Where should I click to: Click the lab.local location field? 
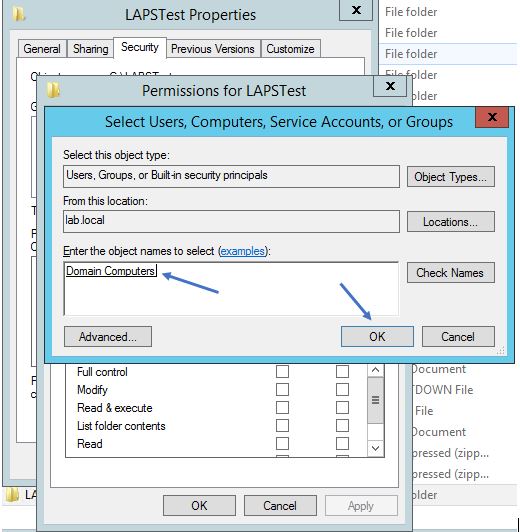point(231,222)
